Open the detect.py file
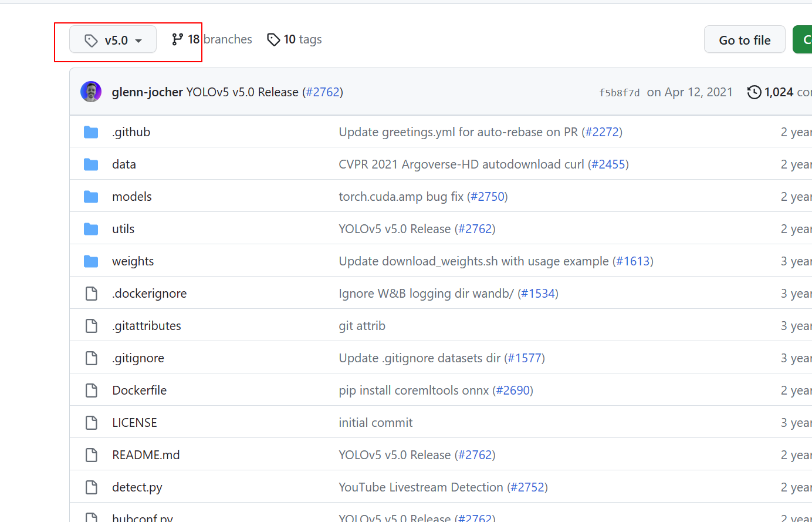This screenshot has height=522, width=812. [137, 487]
